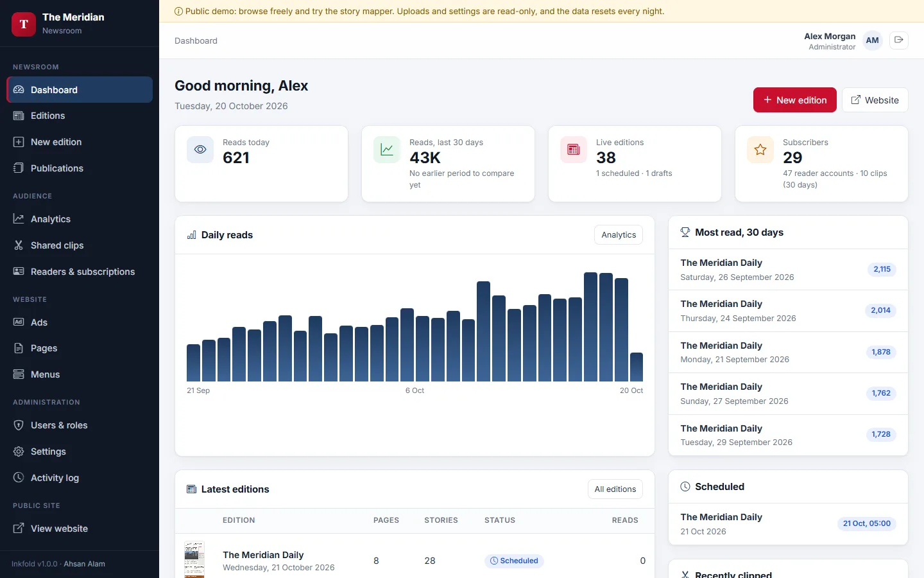Click the Live editions newspaper card icon
Screen dimensions: 924x578
[x=574, y=150]
